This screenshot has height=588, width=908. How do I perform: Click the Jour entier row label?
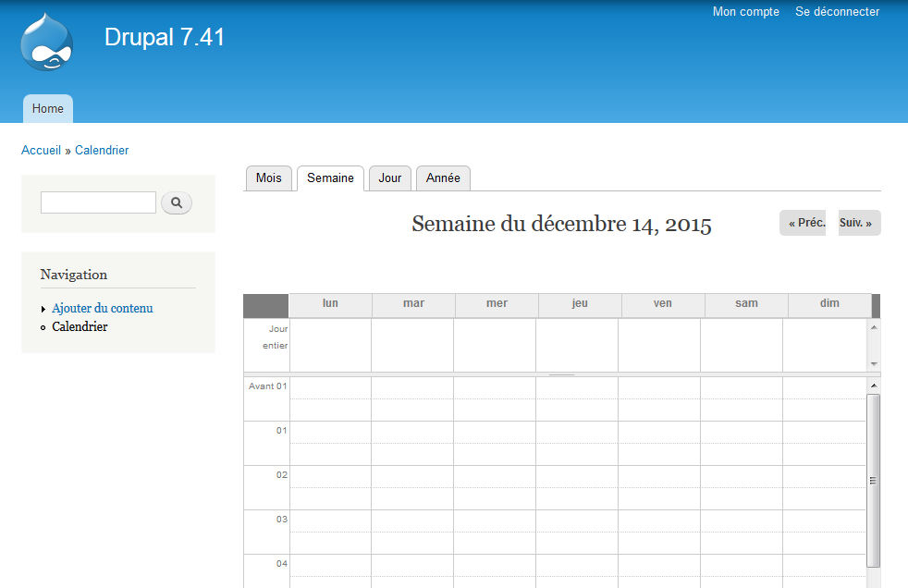275,337
